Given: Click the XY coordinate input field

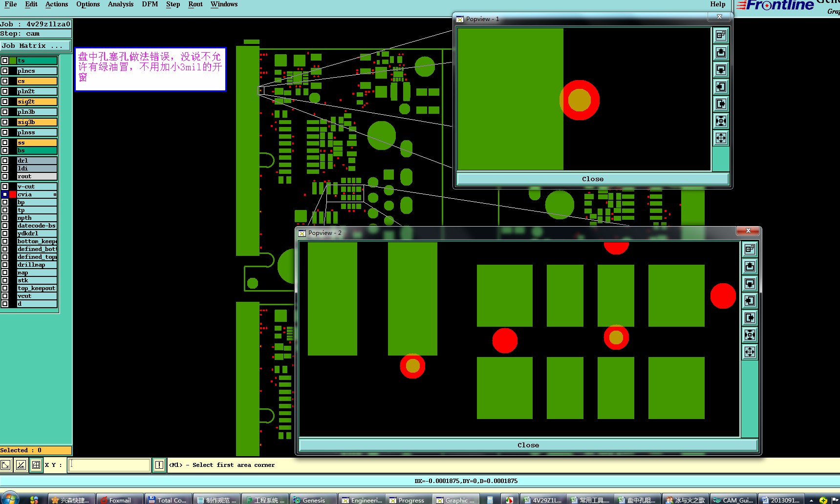Looking at the screenshot, I should coord(109,465).
